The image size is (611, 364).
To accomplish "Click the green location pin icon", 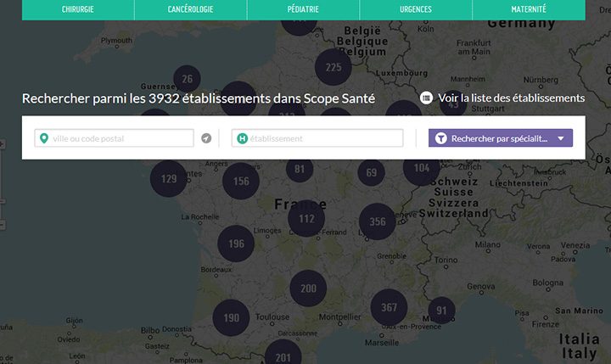I will (44, 138).
